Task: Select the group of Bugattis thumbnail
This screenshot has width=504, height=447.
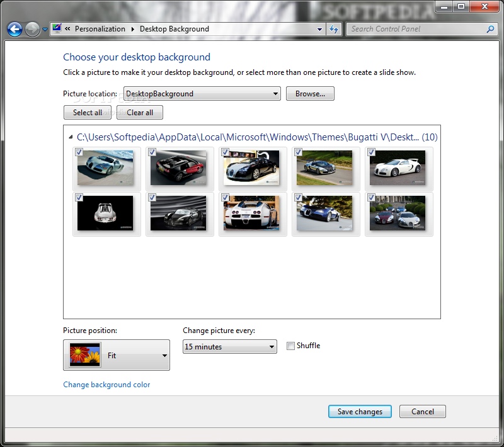Action: pyautogui.click(x=398, y=213)
